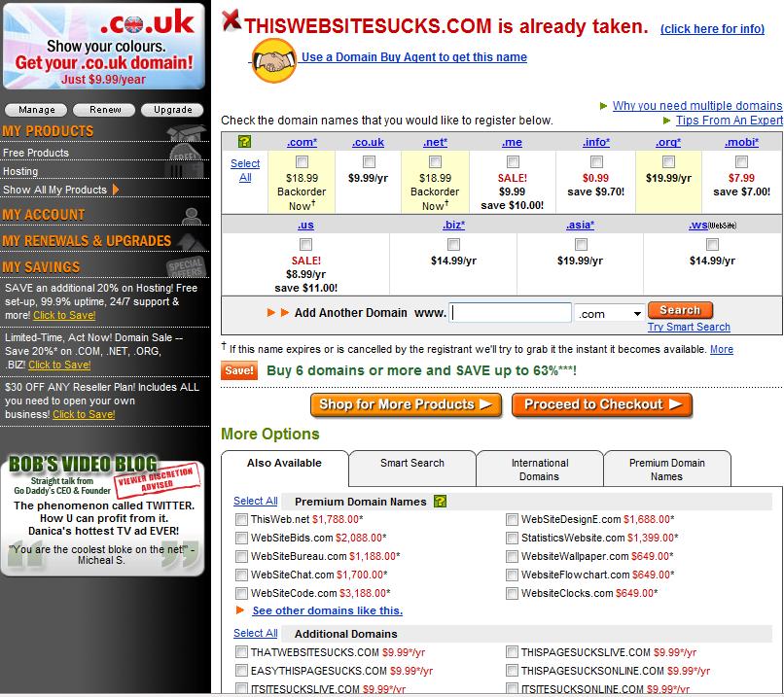Click green arrow beside Tips From An Expert
This screenshot has width=784, height=697.
click(x=666, y=121)
